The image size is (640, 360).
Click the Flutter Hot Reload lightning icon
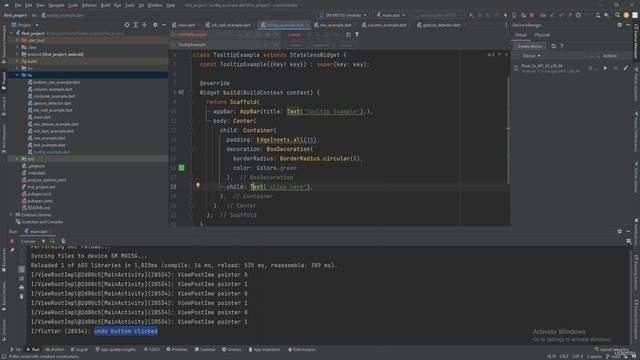click(505, 15)
